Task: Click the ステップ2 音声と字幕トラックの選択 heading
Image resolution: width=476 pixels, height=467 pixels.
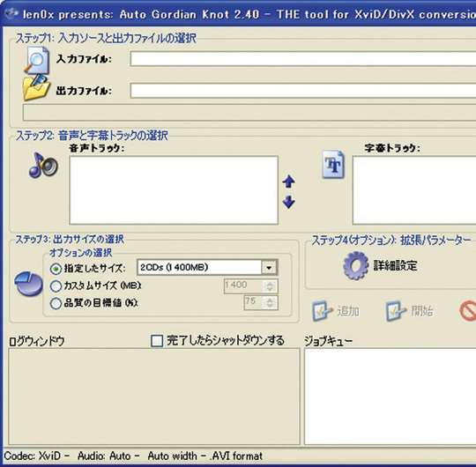Action: [92, 136]
